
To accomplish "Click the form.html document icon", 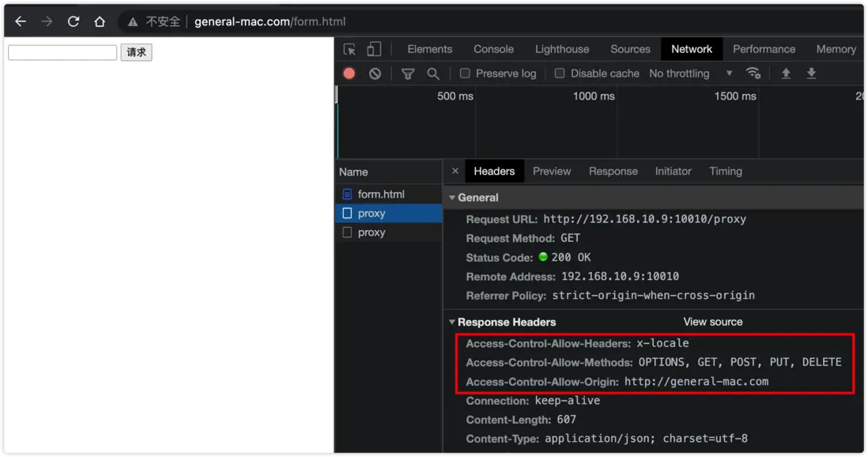I will pos(347,195).
